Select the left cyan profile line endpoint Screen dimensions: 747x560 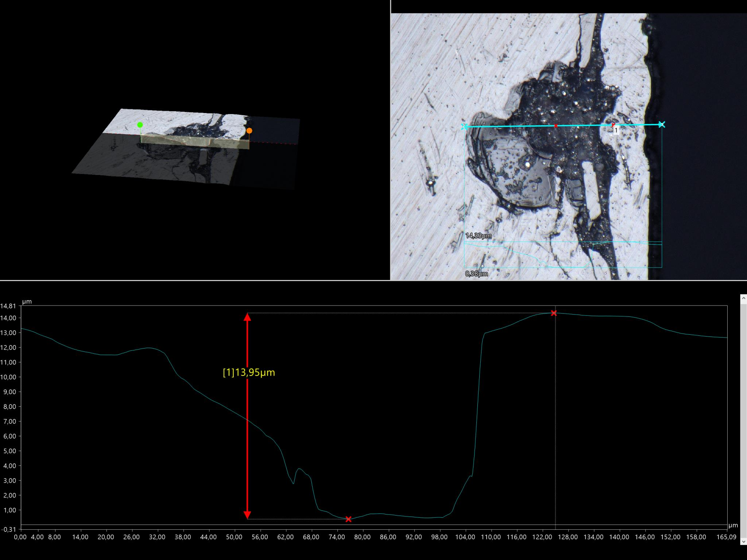click(x=464, y=127)
